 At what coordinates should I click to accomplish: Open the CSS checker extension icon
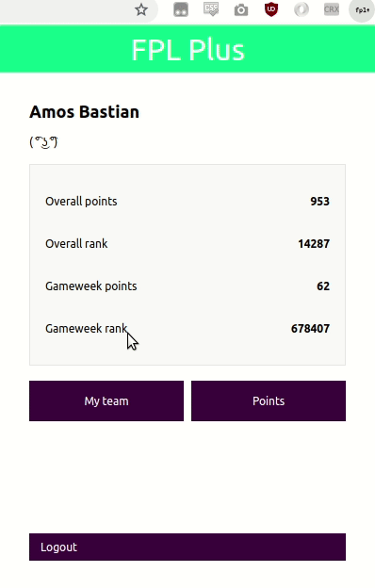click(211, 9)
